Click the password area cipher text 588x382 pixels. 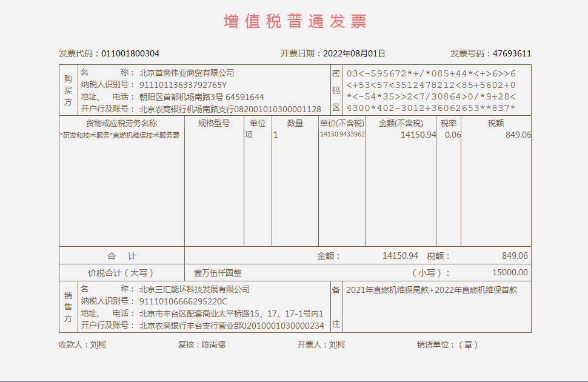(x=430, y=91)
